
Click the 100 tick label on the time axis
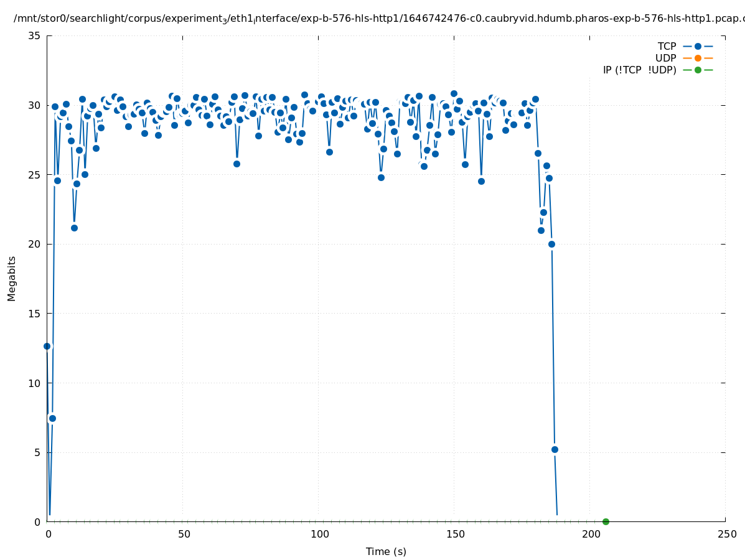319,534
